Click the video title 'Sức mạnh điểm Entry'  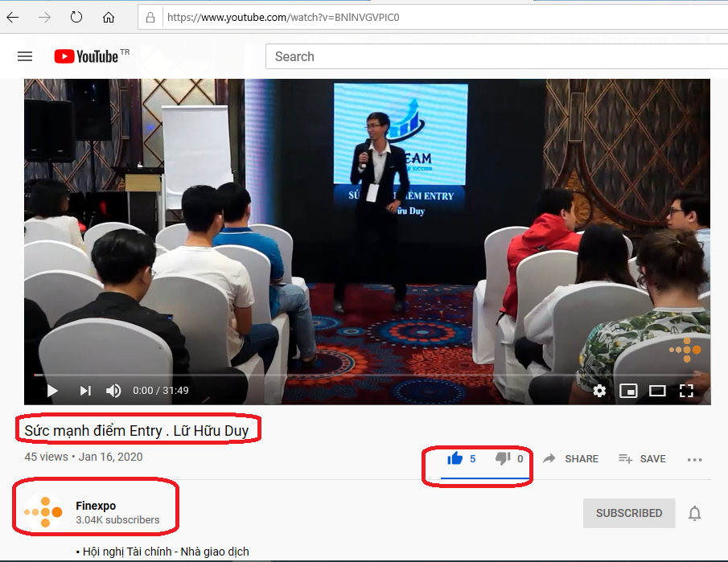[x=137, y=431]
